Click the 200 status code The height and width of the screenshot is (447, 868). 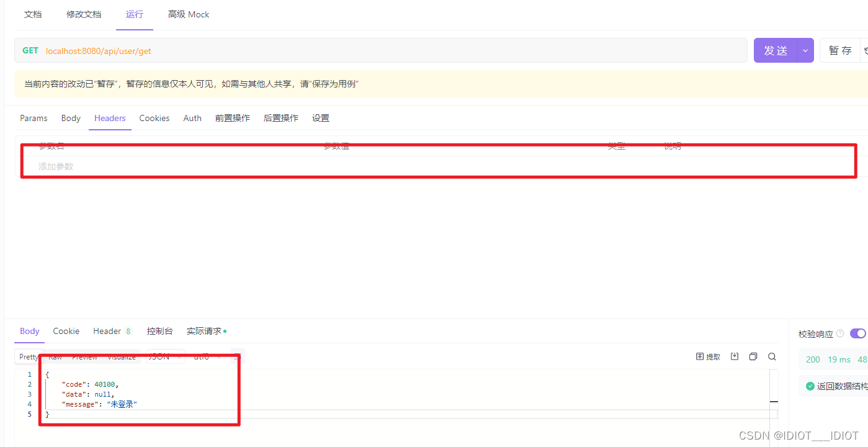[x=813, y=359]
